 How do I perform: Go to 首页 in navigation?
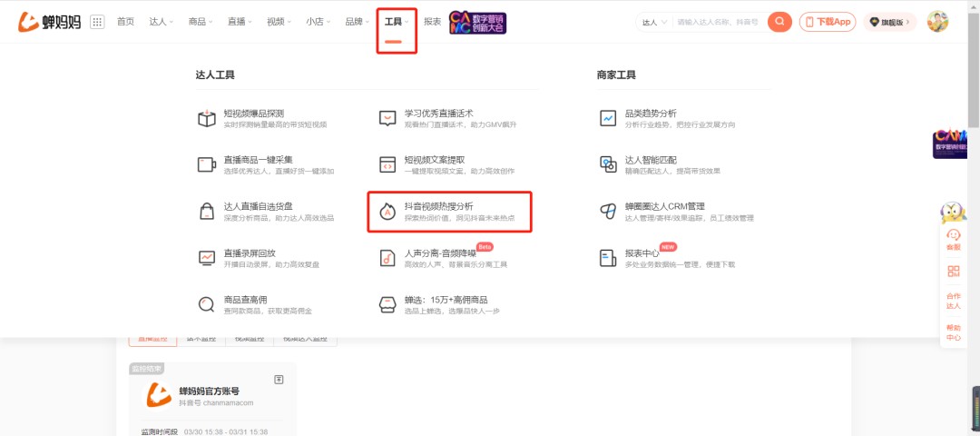click(125, 22)
